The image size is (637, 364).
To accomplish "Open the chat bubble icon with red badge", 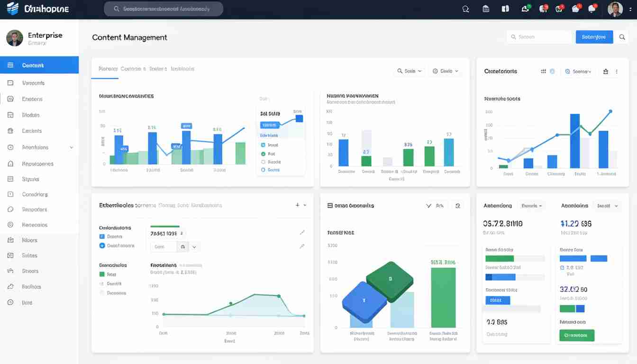I will [591, 9].
